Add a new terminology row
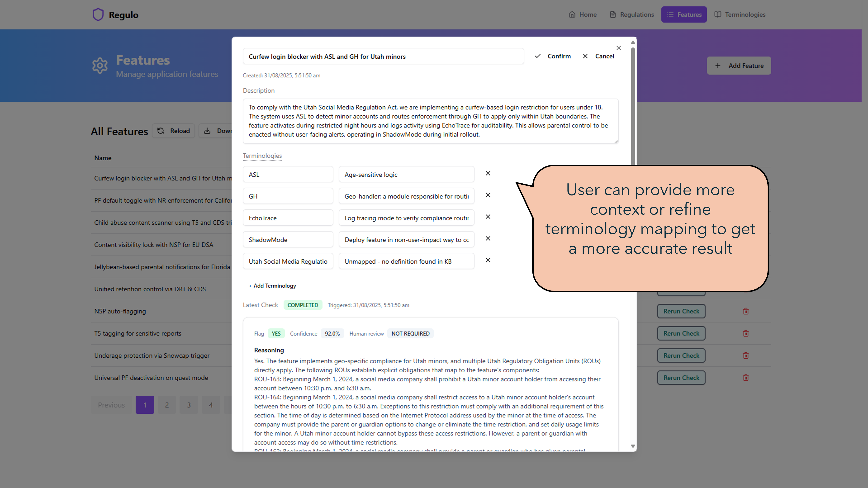 click(272, 285)
